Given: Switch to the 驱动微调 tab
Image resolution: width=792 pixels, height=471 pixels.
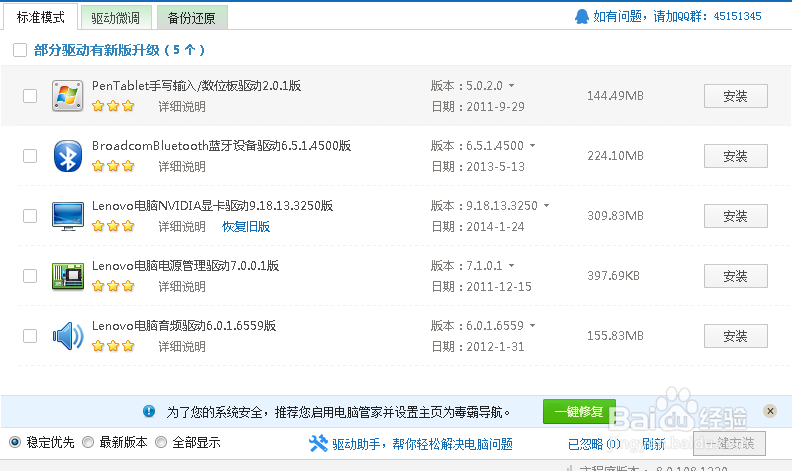Looking at the screenshot, I should (116, 18).
